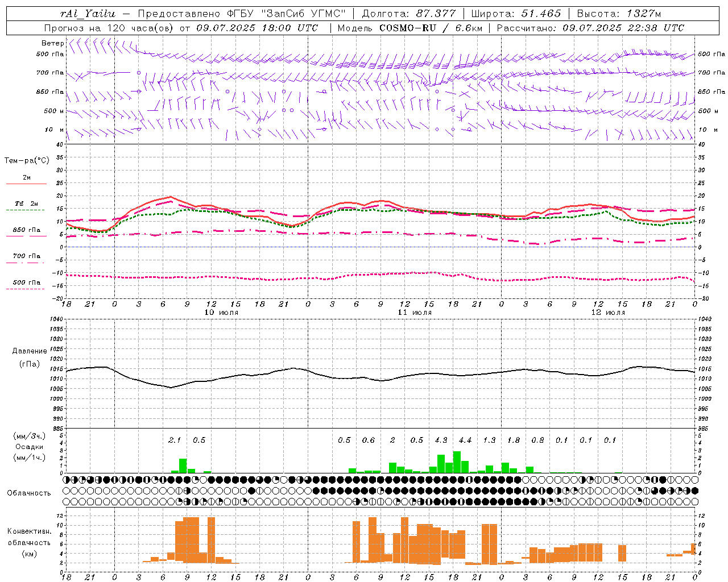Click the (мм/3ч.) unit label
This screenshot has width=728, height=582.
point(29,436)
